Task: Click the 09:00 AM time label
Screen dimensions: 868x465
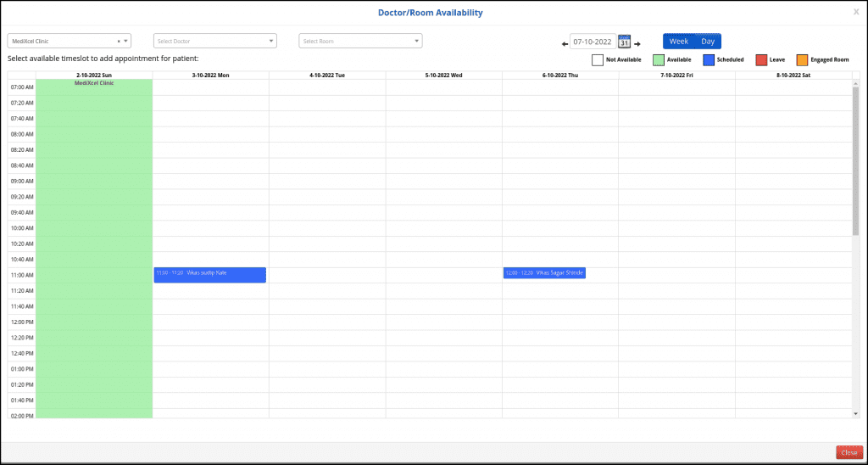Action: pos(22,182)
